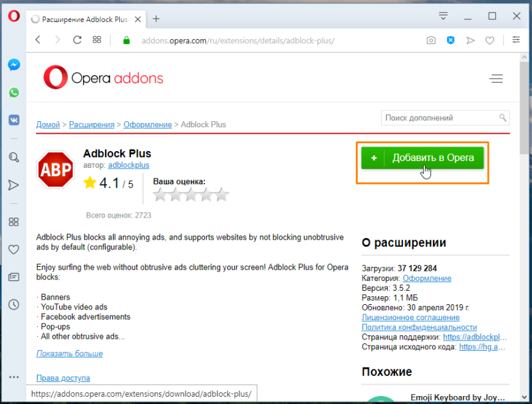
Task: Open history clock in the sidebar
Action: click(x=13, y=305)
